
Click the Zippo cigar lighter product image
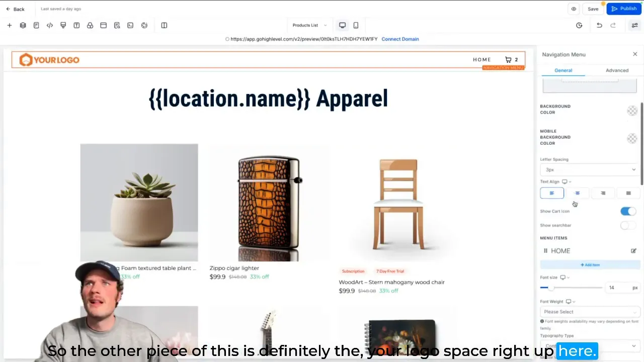(269, 203)
